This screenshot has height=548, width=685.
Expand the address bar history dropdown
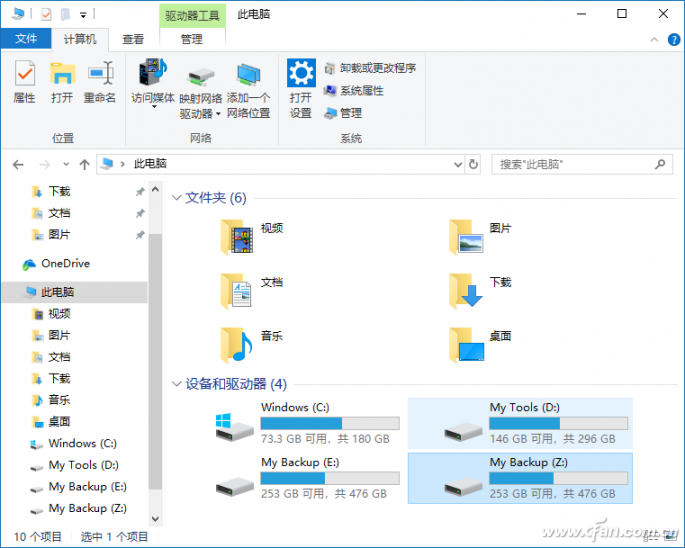tap(458, 164)
